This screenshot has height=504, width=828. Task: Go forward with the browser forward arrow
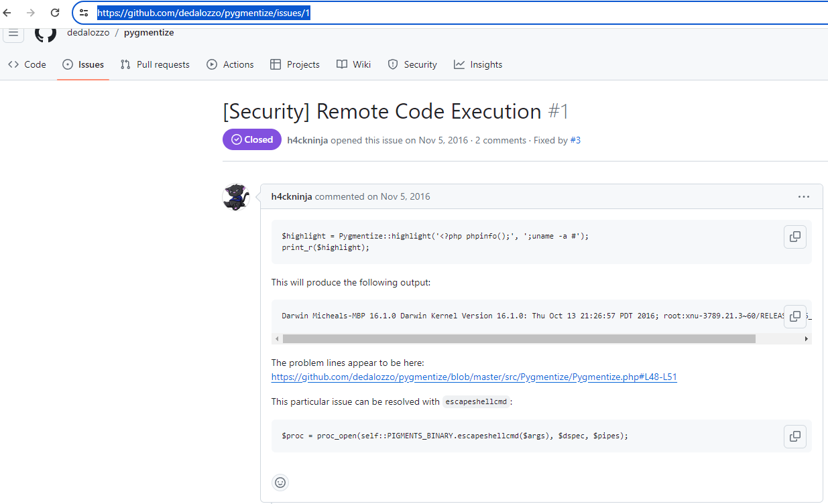[x=31, y=13]
